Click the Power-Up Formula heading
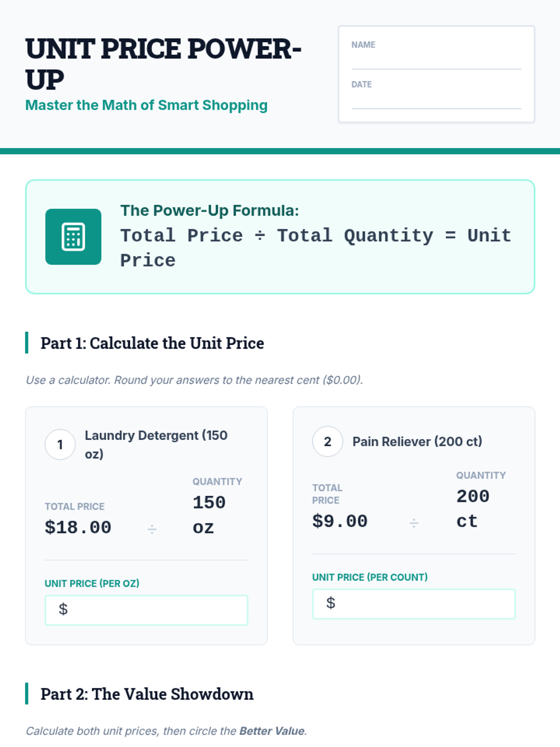560x747 pixels. (x=210, y=211)
